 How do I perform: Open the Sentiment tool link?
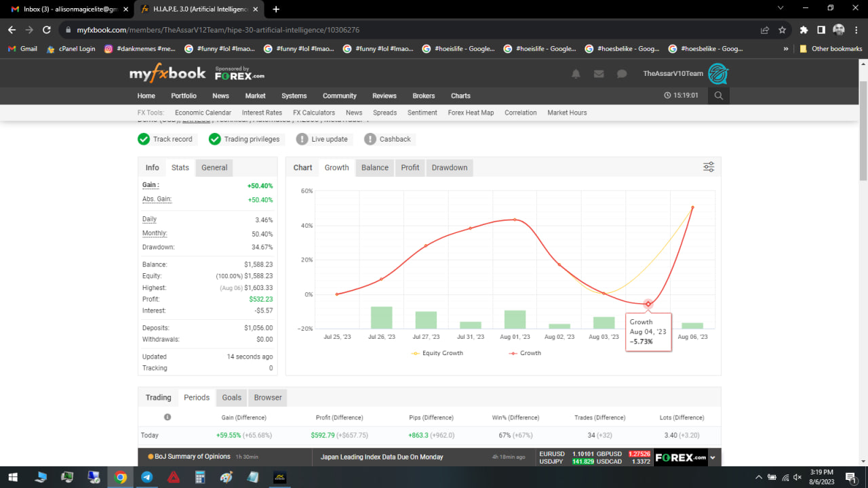click(422, 113)
